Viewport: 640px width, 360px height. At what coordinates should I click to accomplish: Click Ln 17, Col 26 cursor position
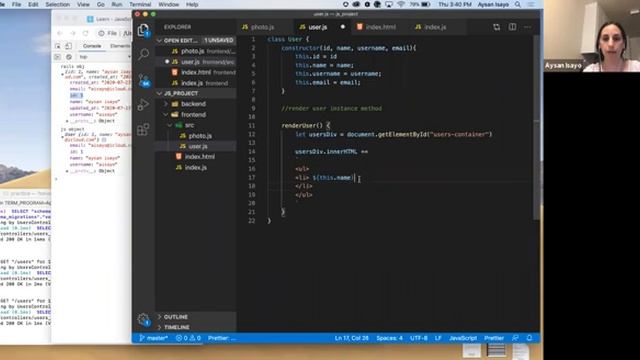351,338
